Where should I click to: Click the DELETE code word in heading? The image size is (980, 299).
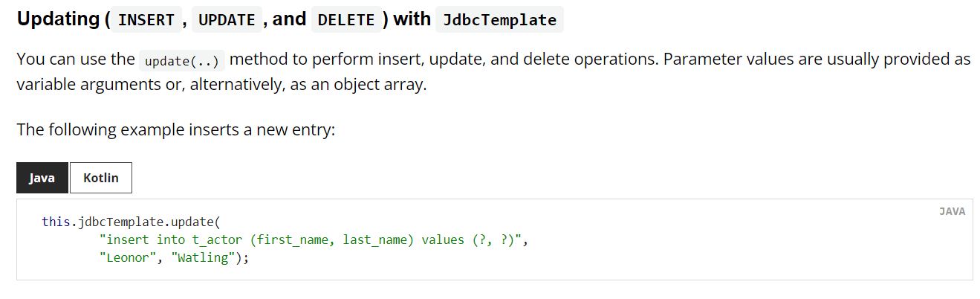[345, 20]
